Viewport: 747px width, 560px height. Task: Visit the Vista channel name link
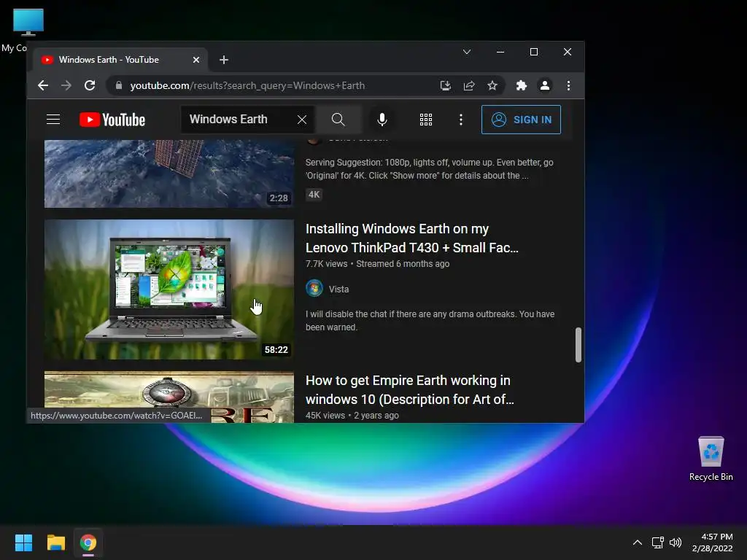[338, 289]
